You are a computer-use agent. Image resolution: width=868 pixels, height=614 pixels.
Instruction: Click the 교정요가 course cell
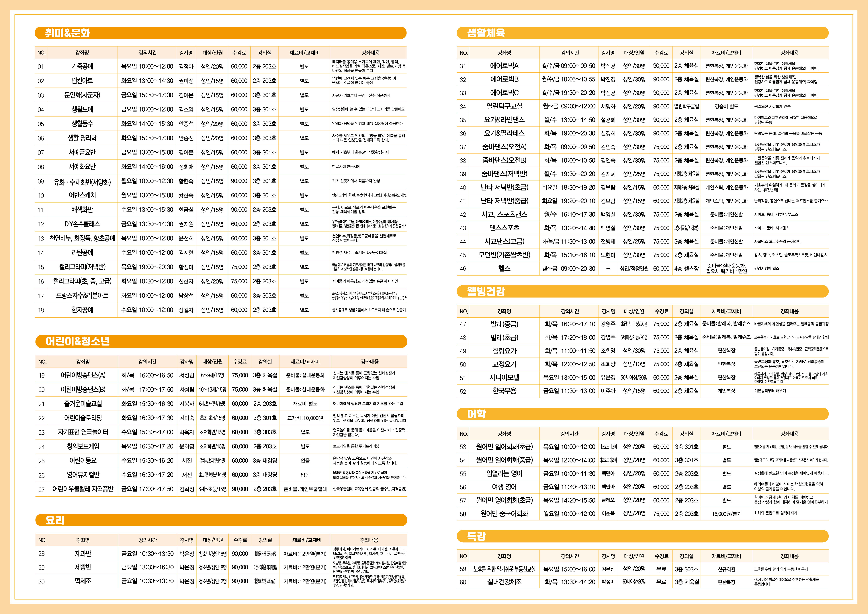tap(504, 364)
